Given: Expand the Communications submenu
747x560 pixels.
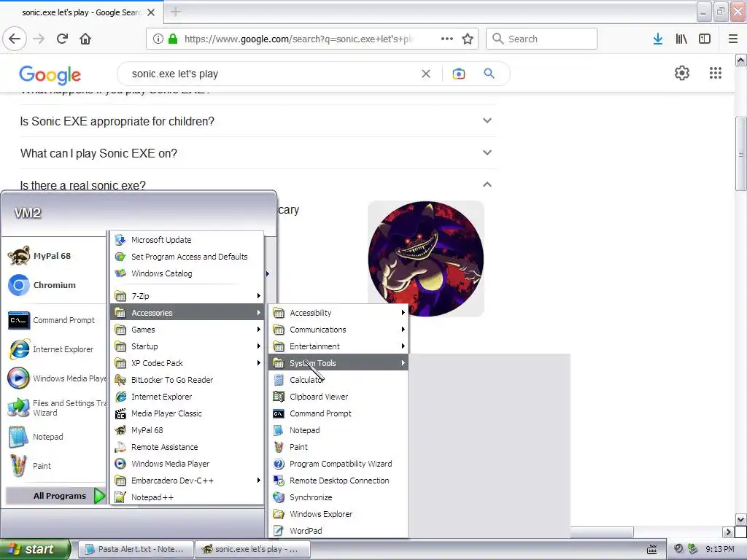Looking at the screenshot, I should pyautogui.click(x=338, y=330).
